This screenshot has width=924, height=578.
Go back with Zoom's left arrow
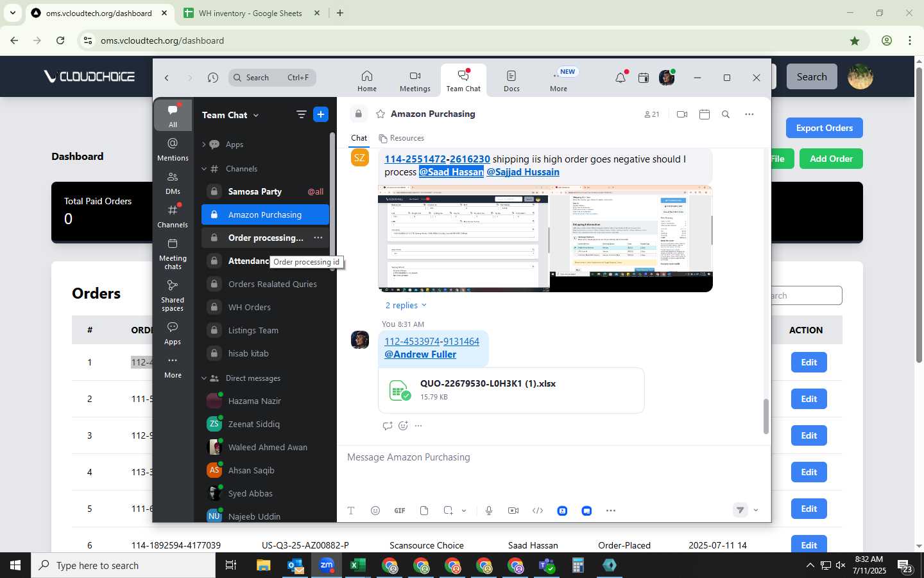tap(167, 78)
